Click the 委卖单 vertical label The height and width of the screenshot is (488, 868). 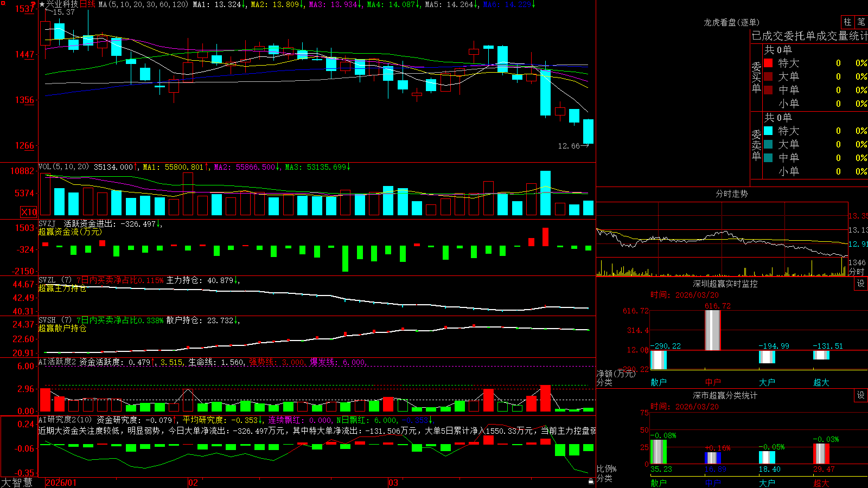[x=756, y=145]
